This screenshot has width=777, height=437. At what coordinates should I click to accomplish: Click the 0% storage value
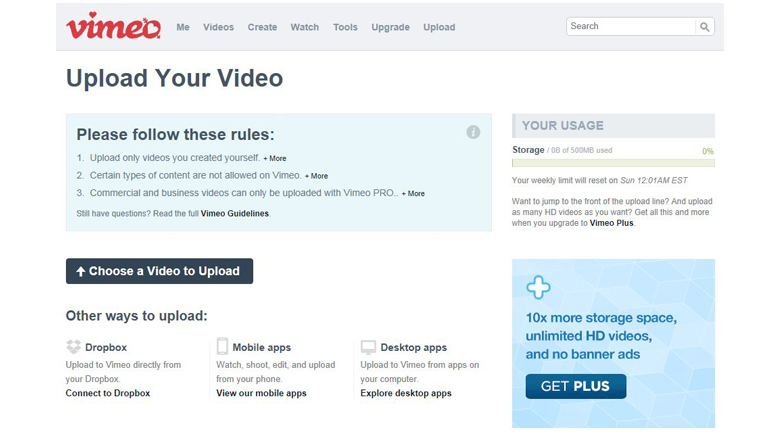(x=708, y=151)
